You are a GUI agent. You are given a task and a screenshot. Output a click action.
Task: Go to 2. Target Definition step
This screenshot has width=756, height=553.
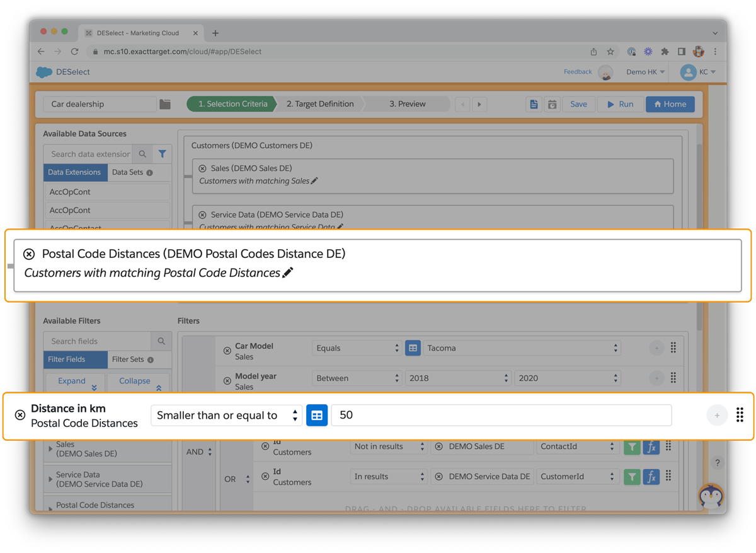click(x=319, y=104)
